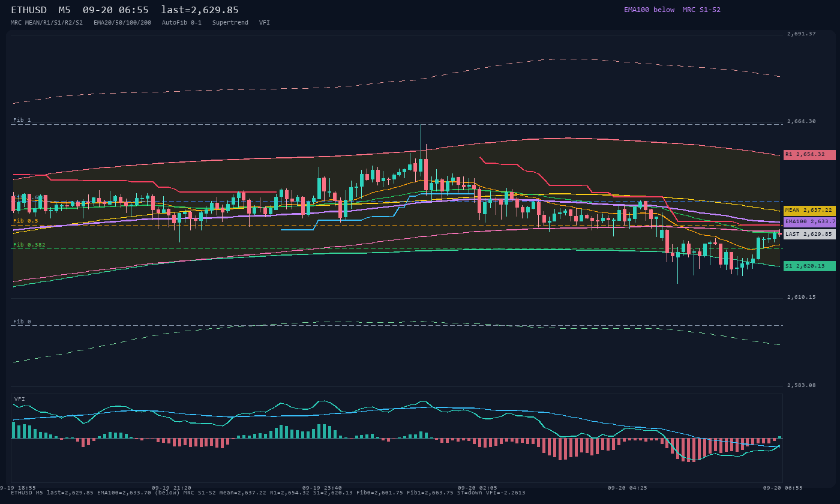Screen dimensions: 840x504
Task: Click 'ST=down' in the bottom status line
Action: pos(470,493)
